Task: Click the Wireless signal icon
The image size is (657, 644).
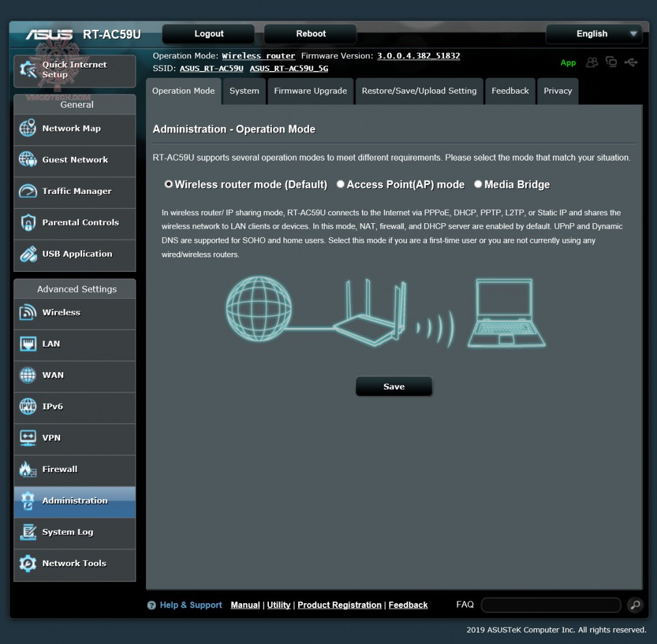Action: (27, 313)
